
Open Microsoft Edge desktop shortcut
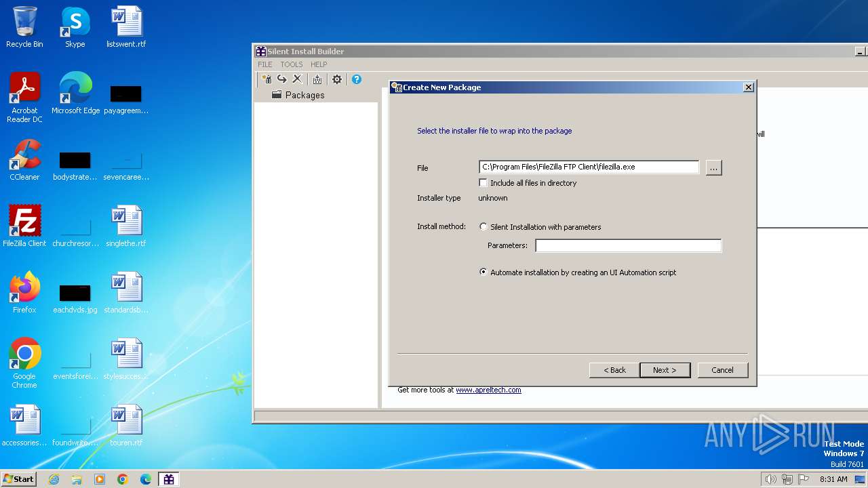pos(75,94)
